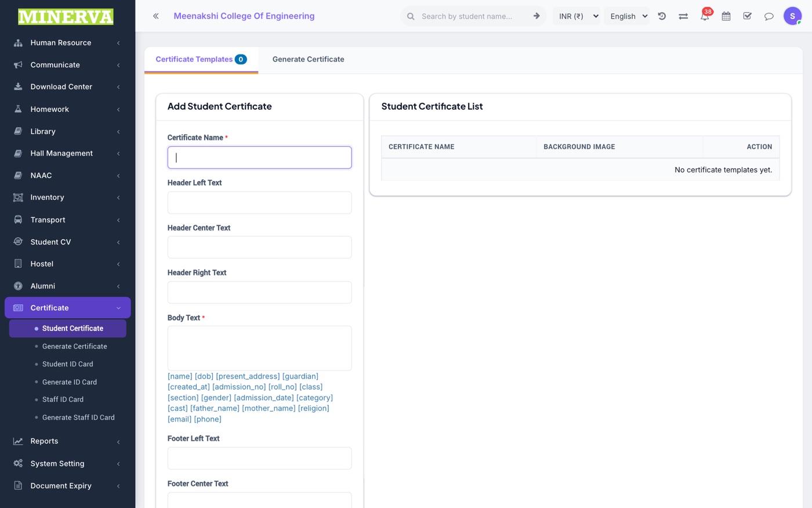Click the Download Center download icon
Screen dimensions: 812x508
point(18,87)
